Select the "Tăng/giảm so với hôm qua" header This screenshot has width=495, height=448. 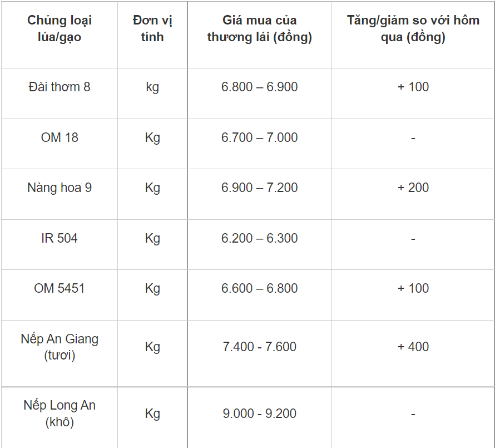pos(413,29)
